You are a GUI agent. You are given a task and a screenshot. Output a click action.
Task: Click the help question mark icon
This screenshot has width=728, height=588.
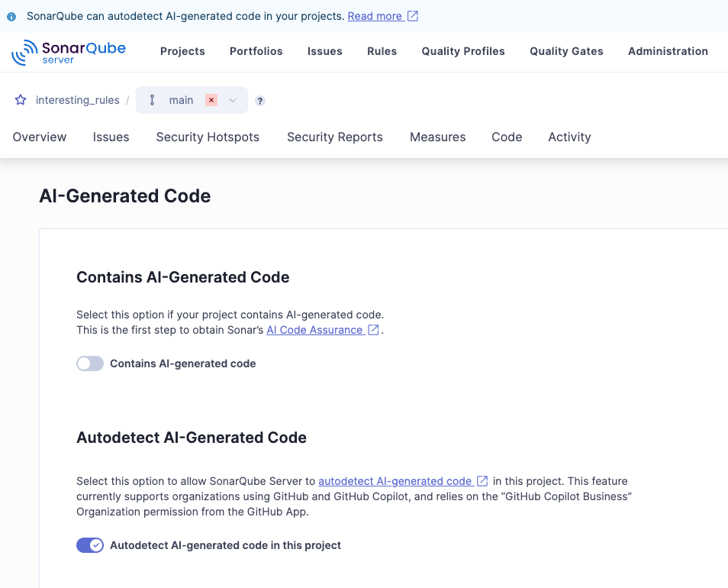point(260,101)
